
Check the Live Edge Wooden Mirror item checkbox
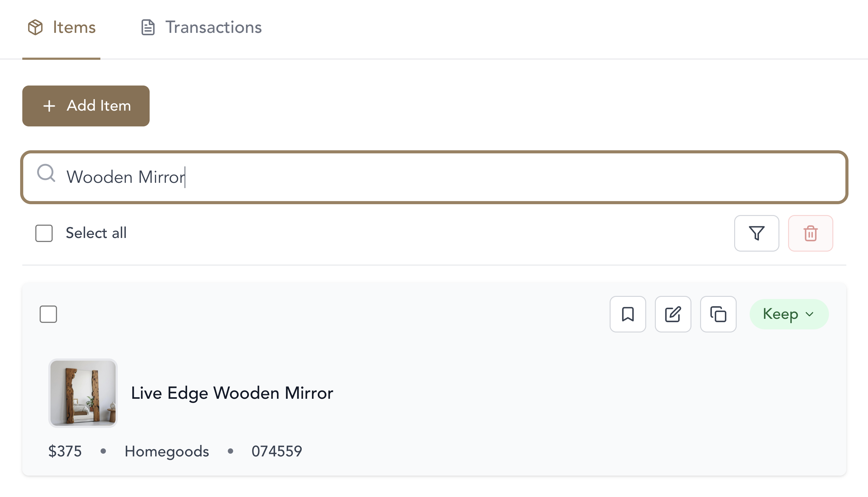pyautogui.click(x=48, y=314)
